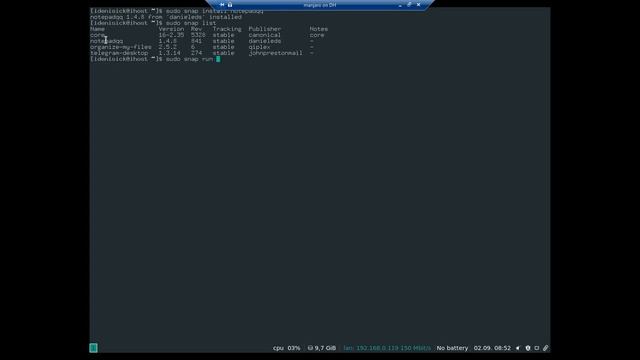Click revision 5328 in the core row
Screen dimensions: 640x360
coord(198,35)
